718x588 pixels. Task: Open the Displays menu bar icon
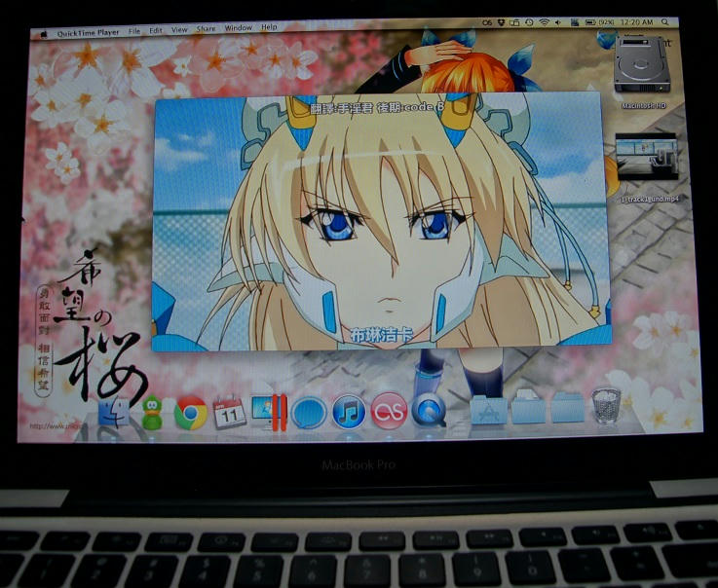(515, 22)
